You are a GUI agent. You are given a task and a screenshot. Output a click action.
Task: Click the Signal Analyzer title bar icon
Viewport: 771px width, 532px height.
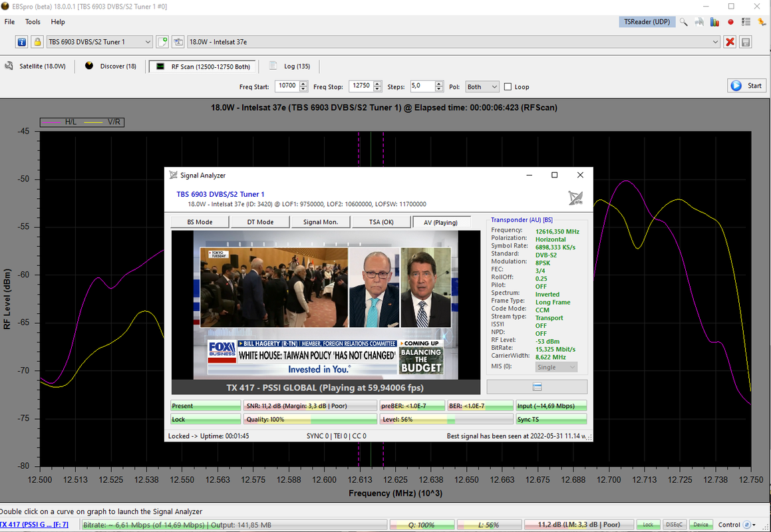coord(173,175)
